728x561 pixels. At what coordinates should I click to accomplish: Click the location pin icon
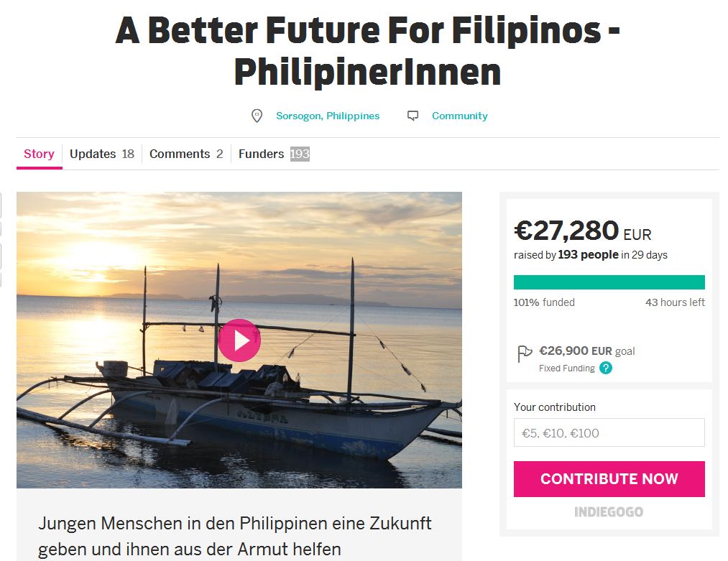(257, 116)
